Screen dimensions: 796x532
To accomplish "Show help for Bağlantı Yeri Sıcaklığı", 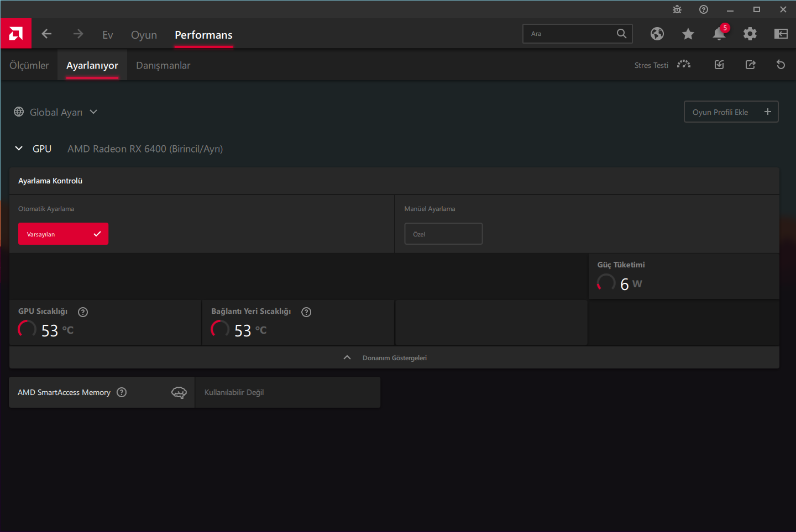I will (x=306, y=312).
